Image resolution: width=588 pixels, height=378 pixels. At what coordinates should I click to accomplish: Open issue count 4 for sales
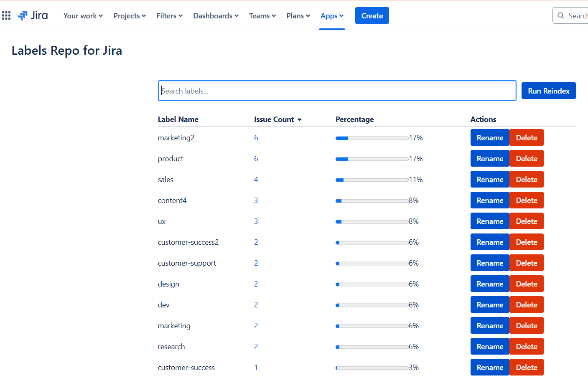click(256, 180)
